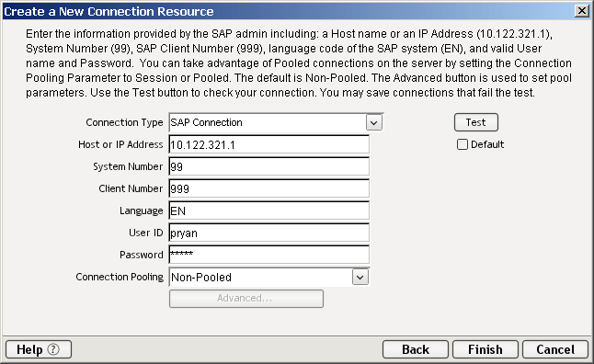Image resolution: width=594 pixels, height=364 pixels.
Task: Click the User ID label
Action: pos(146,233)
